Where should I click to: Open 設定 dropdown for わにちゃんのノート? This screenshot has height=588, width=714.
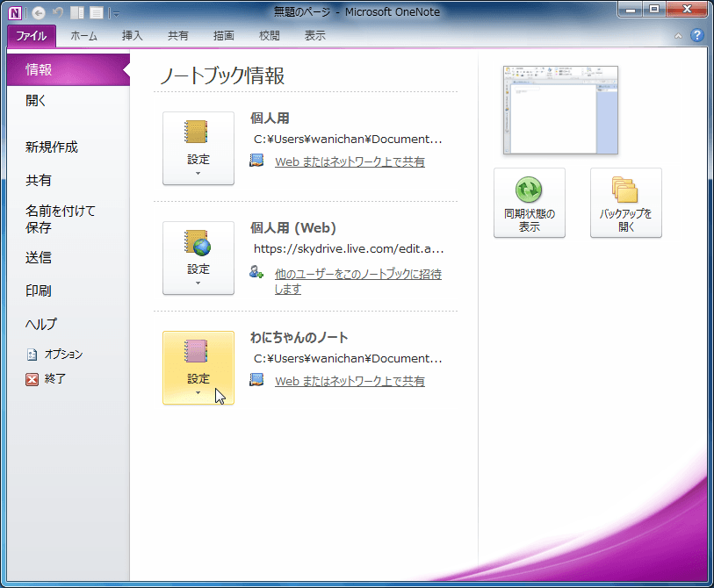pyautogui.click(x=198, y=368)
